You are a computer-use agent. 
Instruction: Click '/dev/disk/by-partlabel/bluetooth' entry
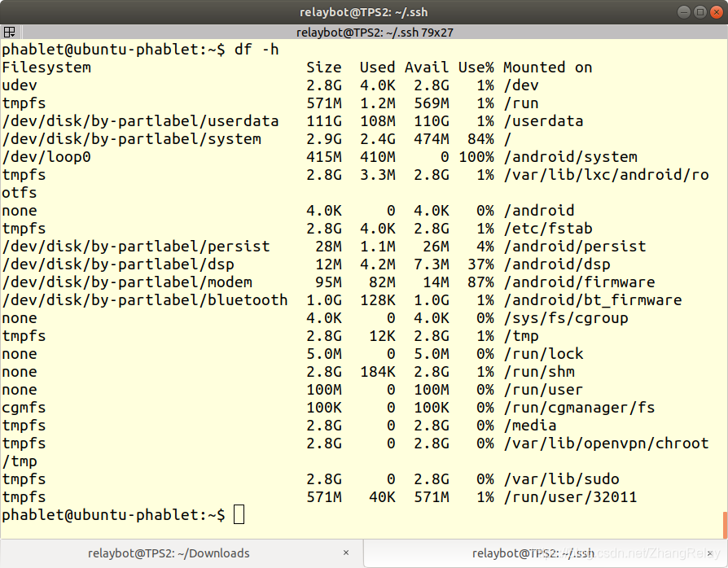click(x=145, y=300)
